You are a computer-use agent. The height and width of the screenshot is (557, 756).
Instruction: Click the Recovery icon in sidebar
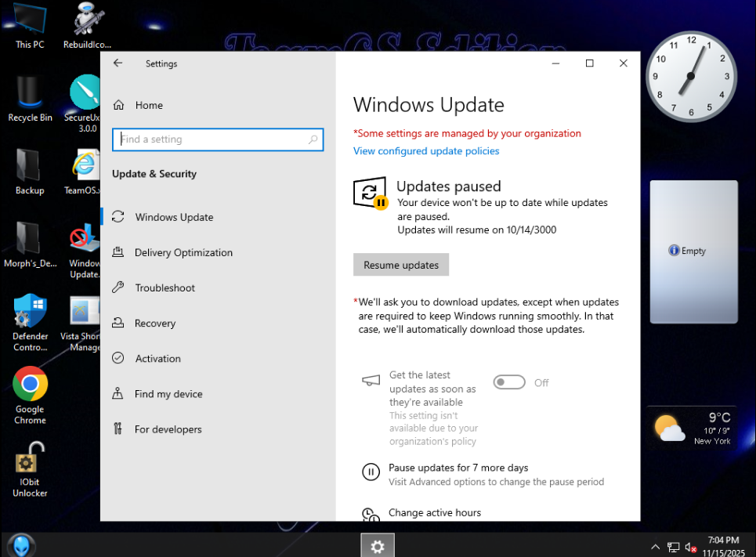point(118,323)
